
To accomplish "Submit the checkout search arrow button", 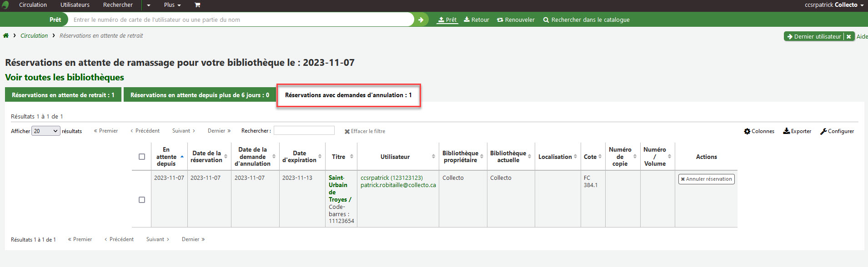I will (x=421, y=20).
